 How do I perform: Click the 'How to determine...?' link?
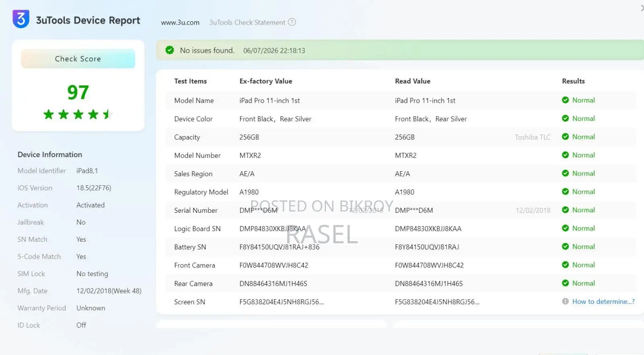pos(603,301)
